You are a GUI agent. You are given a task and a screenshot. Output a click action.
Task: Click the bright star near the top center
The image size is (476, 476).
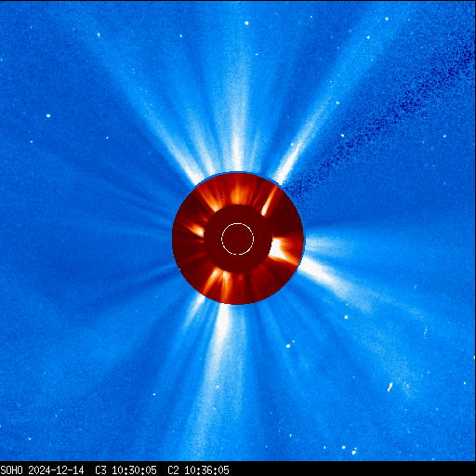[x=246, y=23]
